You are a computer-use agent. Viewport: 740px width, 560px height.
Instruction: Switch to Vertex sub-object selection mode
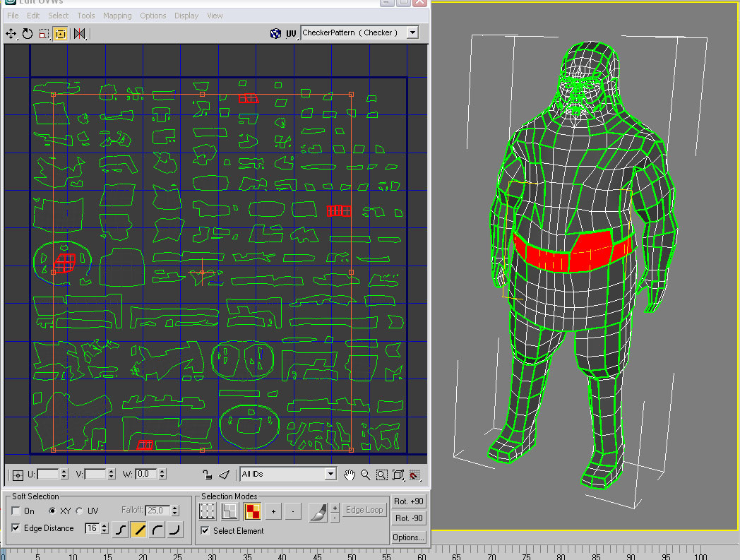pyautogui.click(x=207, y=511)
